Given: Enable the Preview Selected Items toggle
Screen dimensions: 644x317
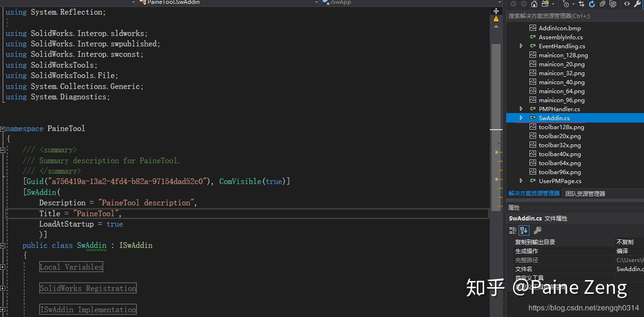Looking at the screenshot, I should point(613,4).
